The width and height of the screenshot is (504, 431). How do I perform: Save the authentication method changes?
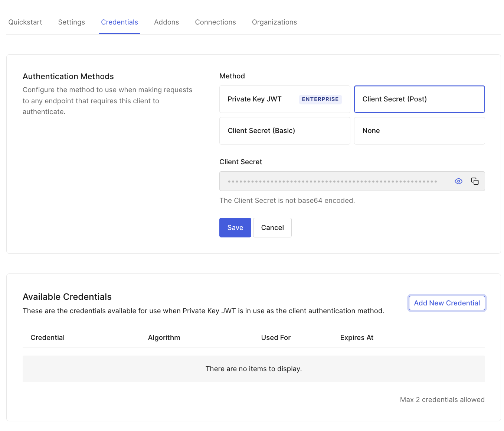235,227
